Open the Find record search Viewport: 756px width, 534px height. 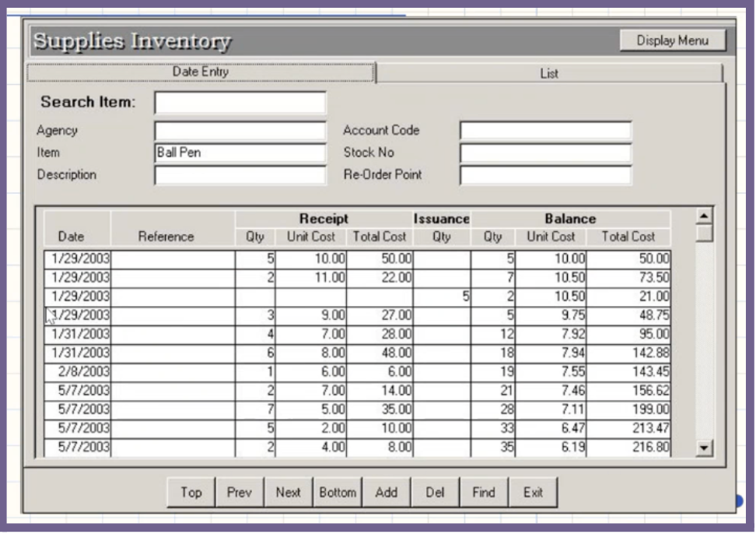pyautogui.click(x=484, y=493)
